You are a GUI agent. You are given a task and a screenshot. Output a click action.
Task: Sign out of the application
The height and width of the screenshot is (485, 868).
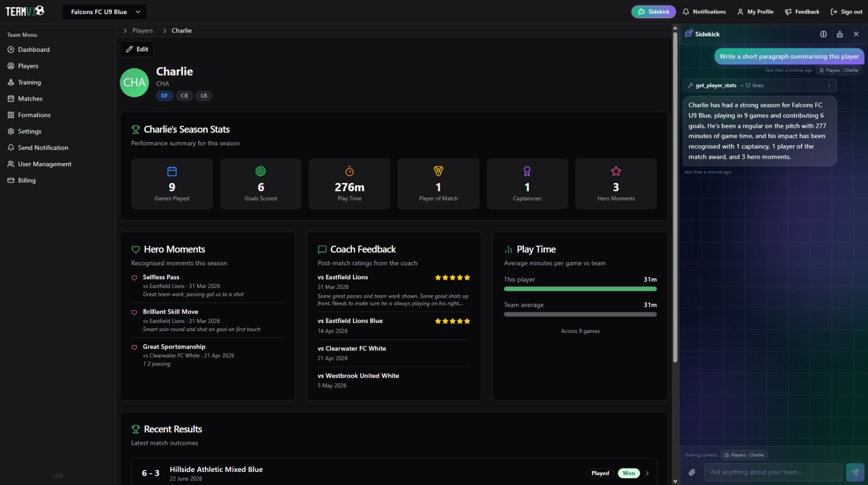pos(846,12)
